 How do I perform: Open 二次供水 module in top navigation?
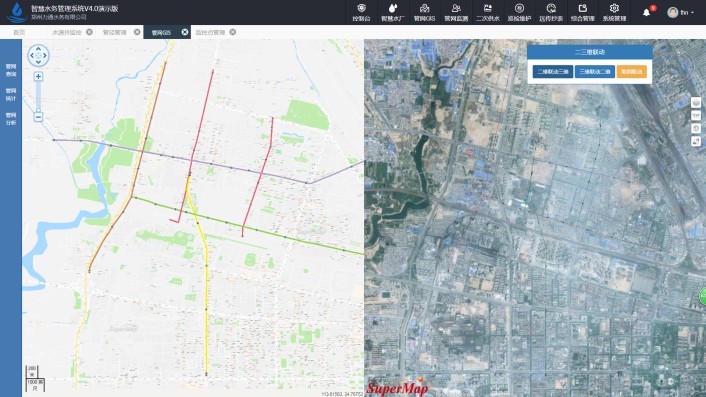[x=488, y=12]
